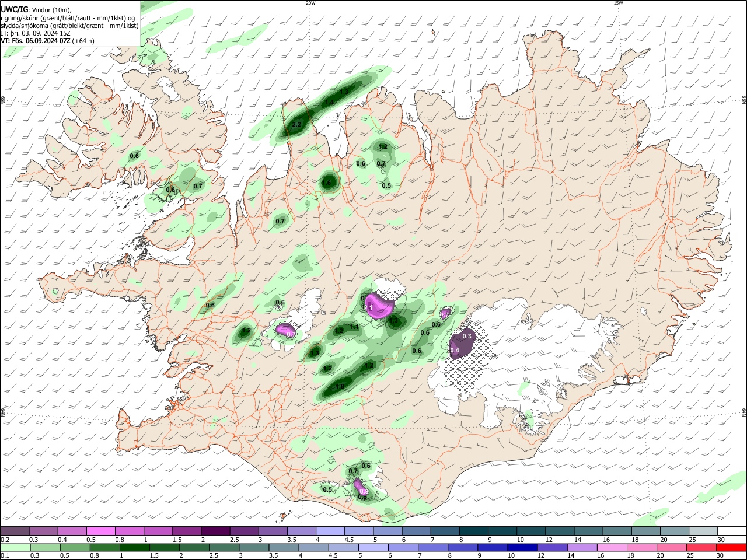Click the dark teal swatch labeled 9 in the upper legend

tap(502, 531)
